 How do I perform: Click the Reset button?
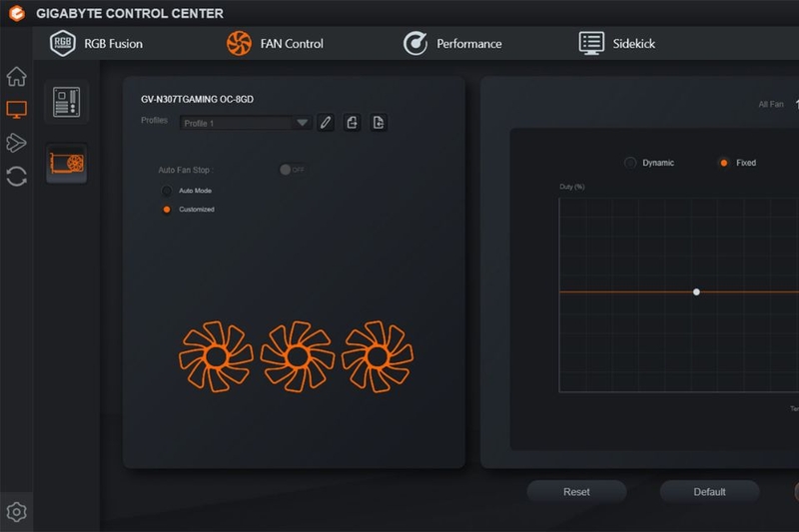point(576,492)
